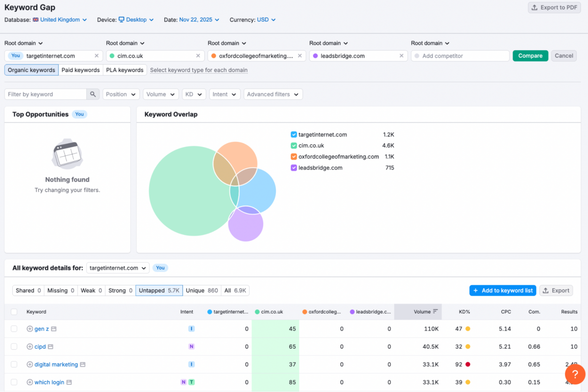Click the Volume column sort icon

[435, 312]
